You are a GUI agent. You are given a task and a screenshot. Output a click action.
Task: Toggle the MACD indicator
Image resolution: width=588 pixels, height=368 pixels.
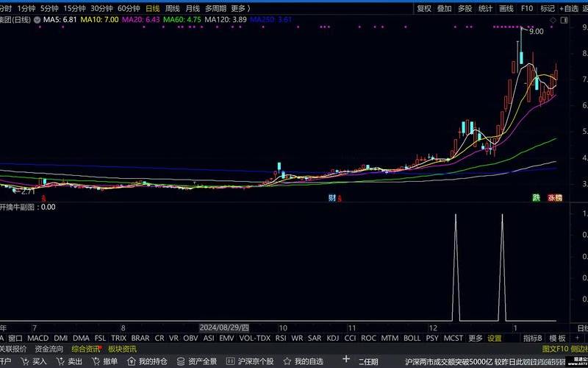click(37, 339)
